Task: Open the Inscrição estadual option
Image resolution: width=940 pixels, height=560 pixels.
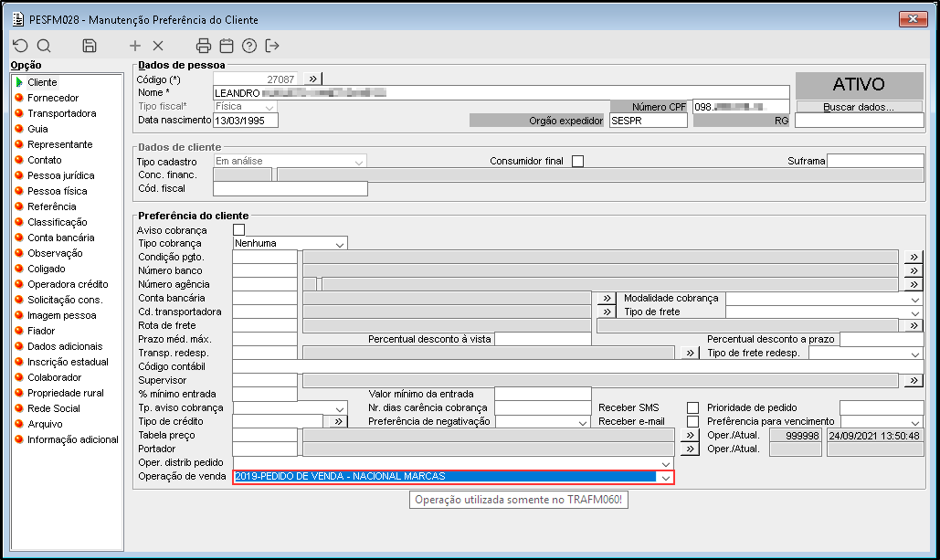Action: (68, 362)
